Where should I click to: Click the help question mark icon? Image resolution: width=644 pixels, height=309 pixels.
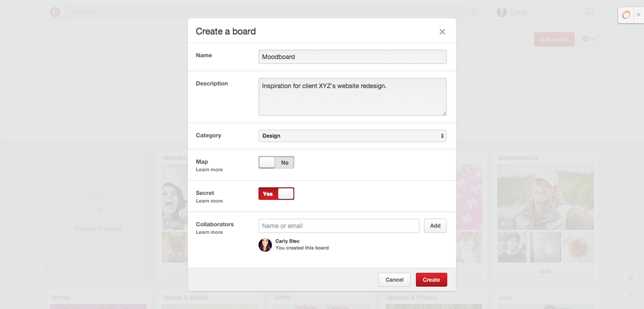click(x=630, y=295)
